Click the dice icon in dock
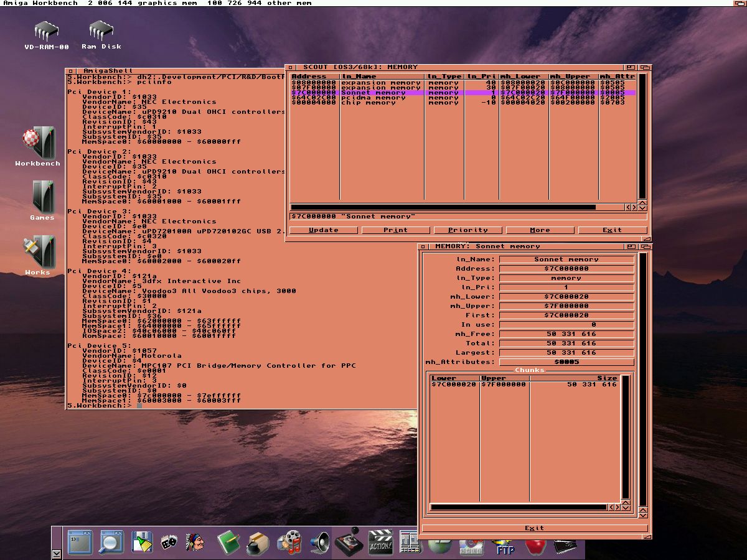 169,543
